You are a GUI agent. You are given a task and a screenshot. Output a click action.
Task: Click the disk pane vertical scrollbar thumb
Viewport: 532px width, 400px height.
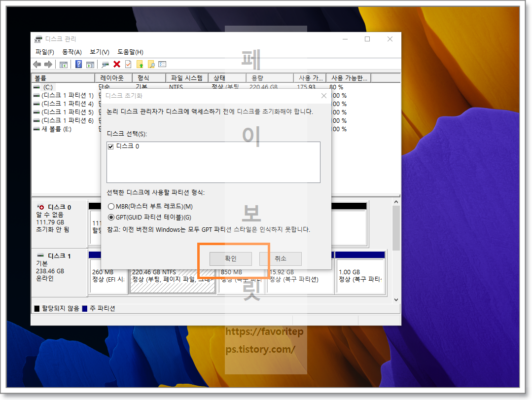coord(396,228)
